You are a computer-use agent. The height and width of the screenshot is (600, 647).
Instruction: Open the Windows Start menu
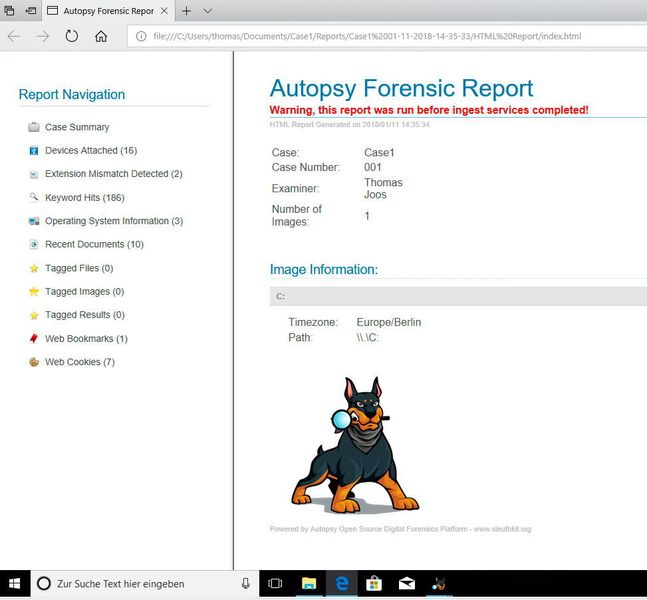pyautogui.click(x=15, y=583)
